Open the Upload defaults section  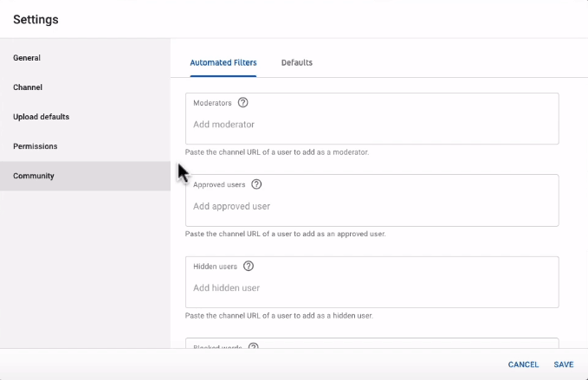[x=85, y=117]
